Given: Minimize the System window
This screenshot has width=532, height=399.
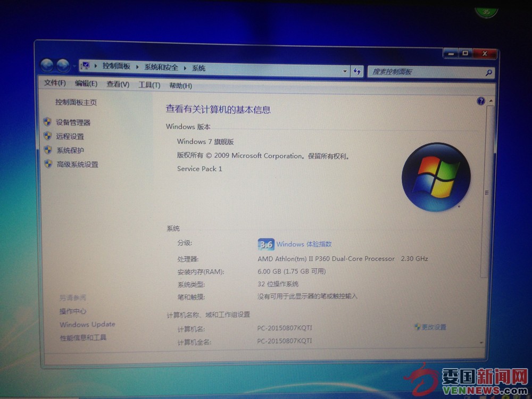Looking at the screenshot, I should (x=451, y=54).
